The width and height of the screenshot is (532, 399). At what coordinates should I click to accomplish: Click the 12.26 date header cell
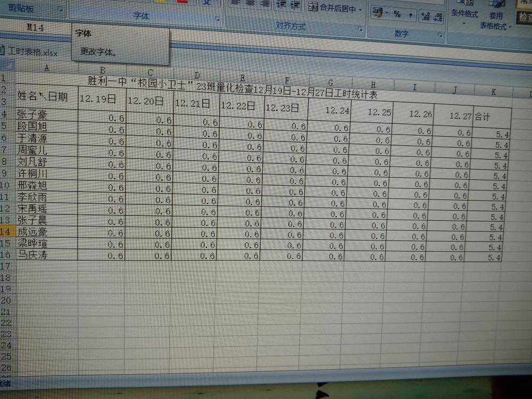tap(413, 115)
